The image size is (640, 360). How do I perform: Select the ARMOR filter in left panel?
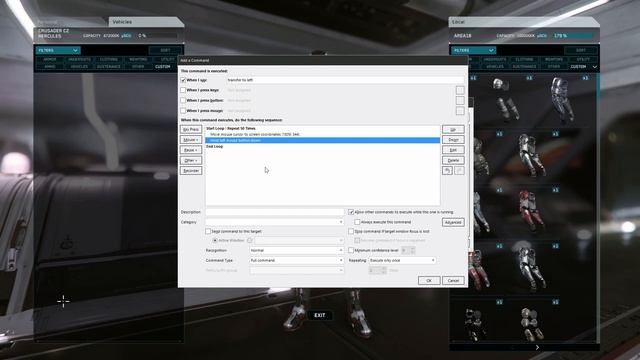[50, 60]
